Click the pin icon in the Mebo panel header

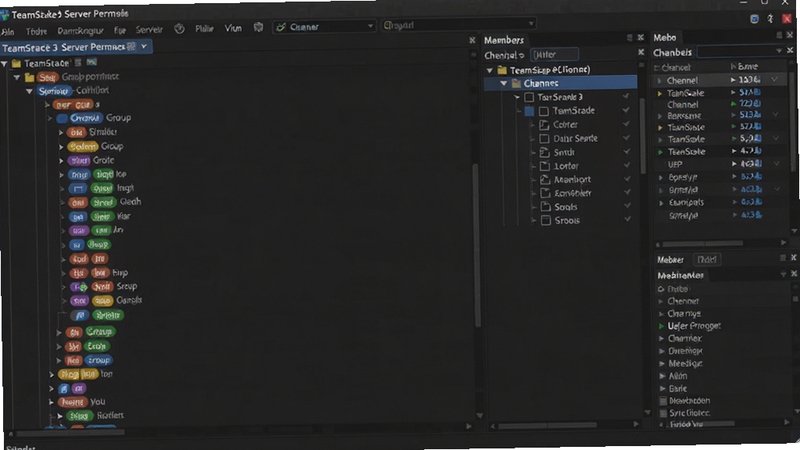(779, 35)
